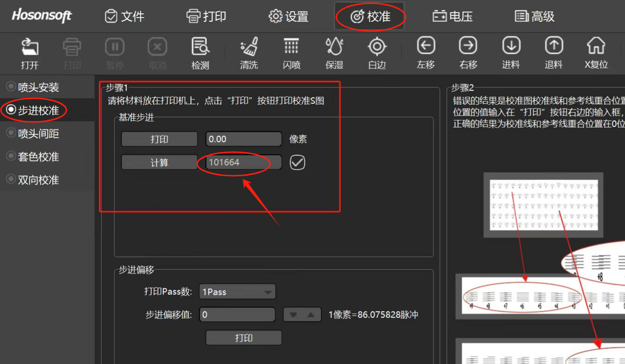Select the 双向校准 radio option

point(11,180)
